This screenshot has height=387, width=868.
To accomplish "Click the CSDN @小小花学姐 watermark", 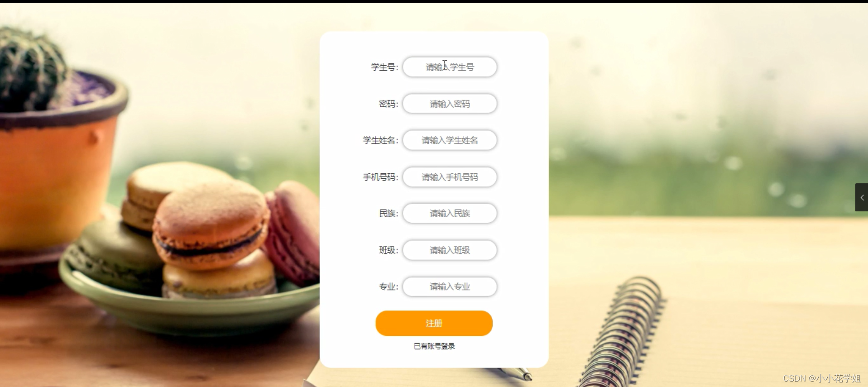I will coord(822,378).
